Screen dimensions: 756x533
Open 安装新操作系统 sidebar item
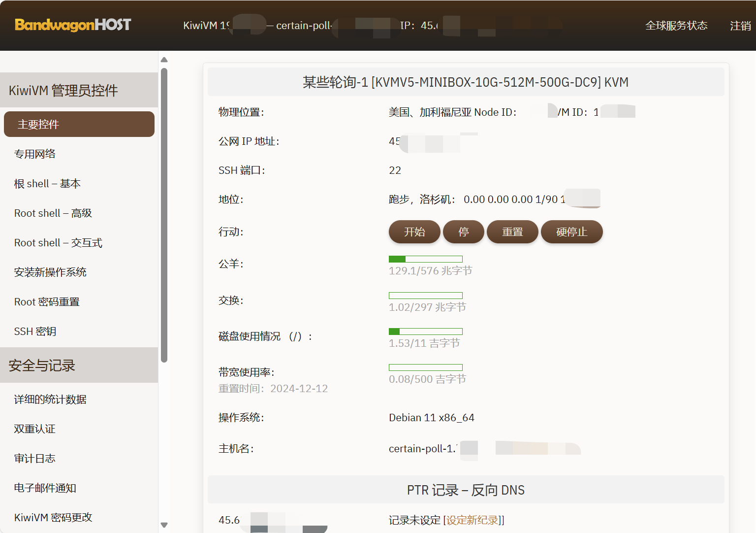(x=50, y=272)
